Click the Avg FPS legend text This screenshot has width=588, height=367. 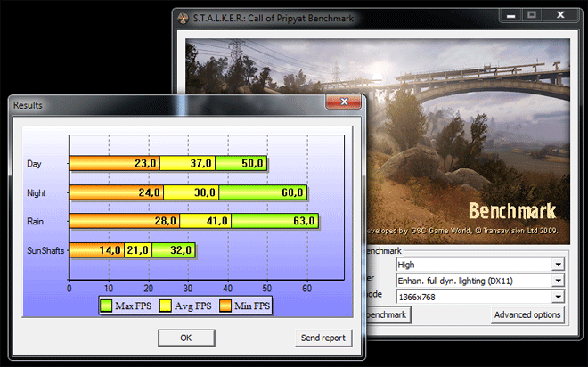[x=192, y=306]
